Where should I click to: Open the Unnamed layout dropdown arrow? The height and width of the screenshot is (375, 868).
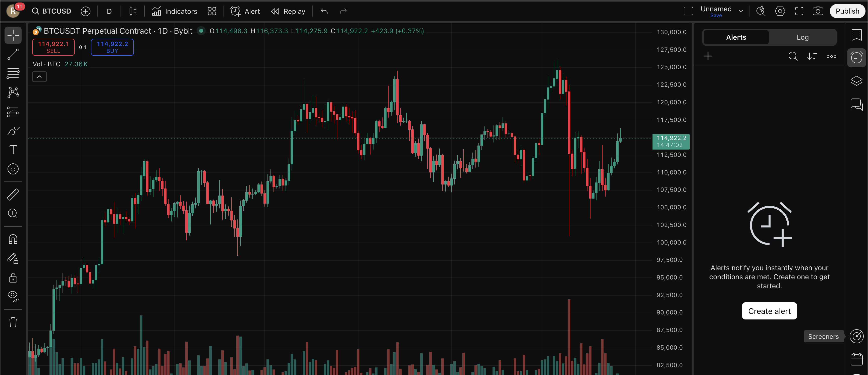(741, 11)
